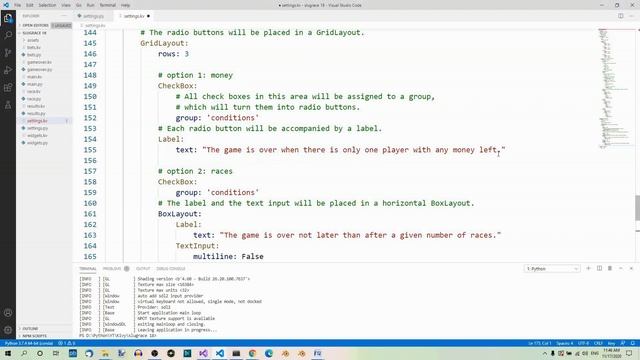Collapse the SLUGRACE project folder section
This screenshot has width=640, height=360.
pyautogui.click(x=35, y=33)
